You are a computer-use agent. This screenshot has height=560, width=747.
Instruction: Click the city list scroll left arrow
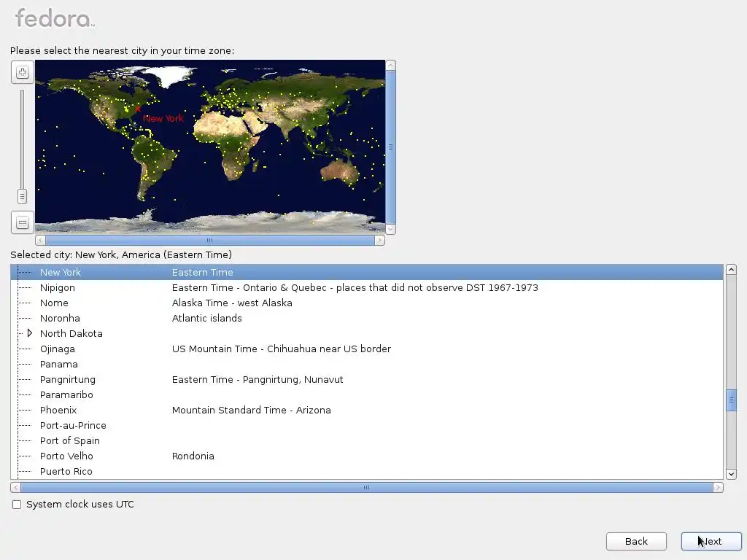(x=16, y=487)
